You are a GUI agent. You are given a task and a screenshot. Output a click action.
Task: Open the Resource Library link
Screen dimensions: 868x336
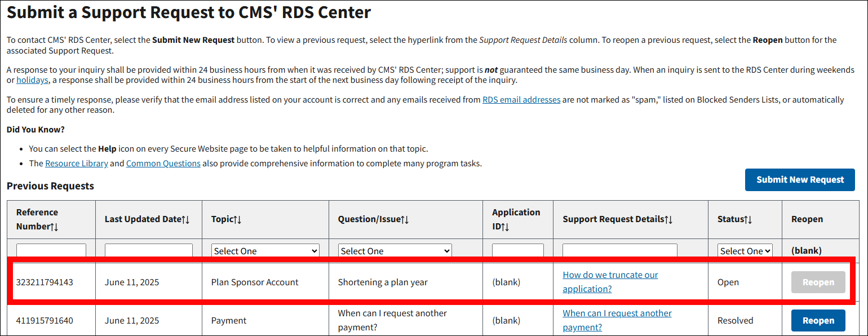coord(77,163)
